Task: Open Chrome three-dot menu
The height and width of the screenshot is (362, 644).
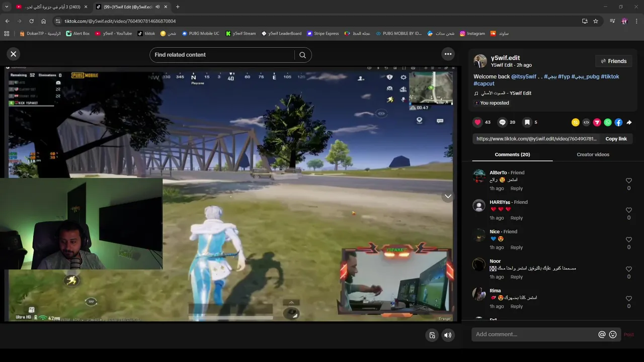Action: (637, 21)
